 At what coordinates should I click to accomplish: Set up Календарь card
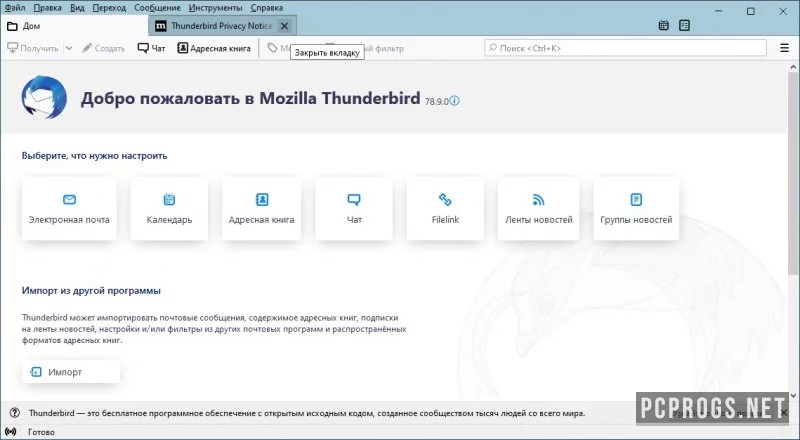[169, 208]
